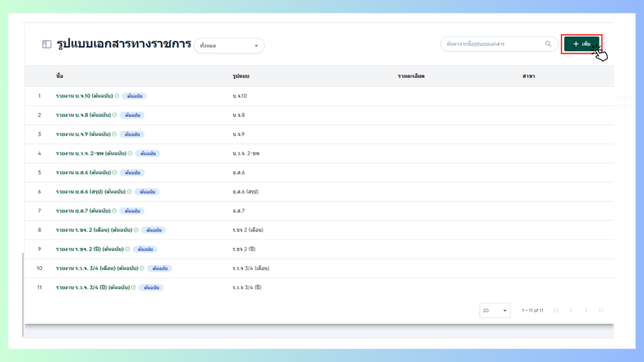This screenshot has width=644, height=362.
Task: Go to last page pagination icon
Action: (x=601, y=311)
